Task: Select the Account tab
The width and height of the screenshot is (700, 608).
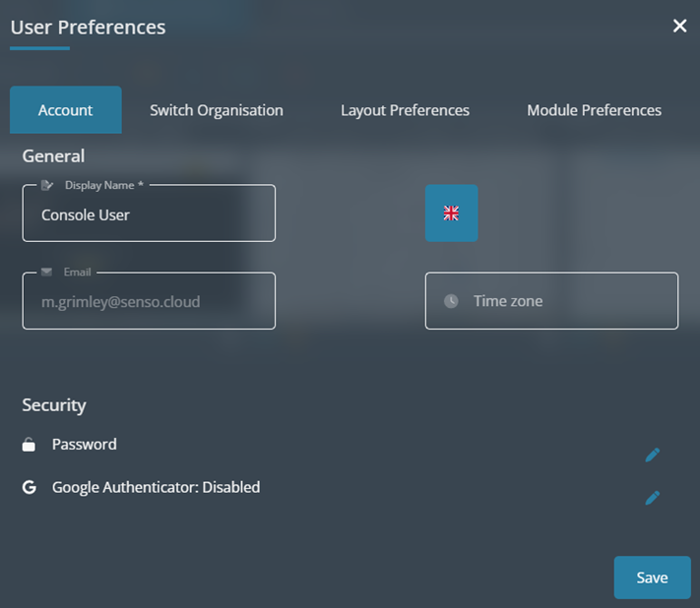Action: pyautogui.click(x=65, y=110)
